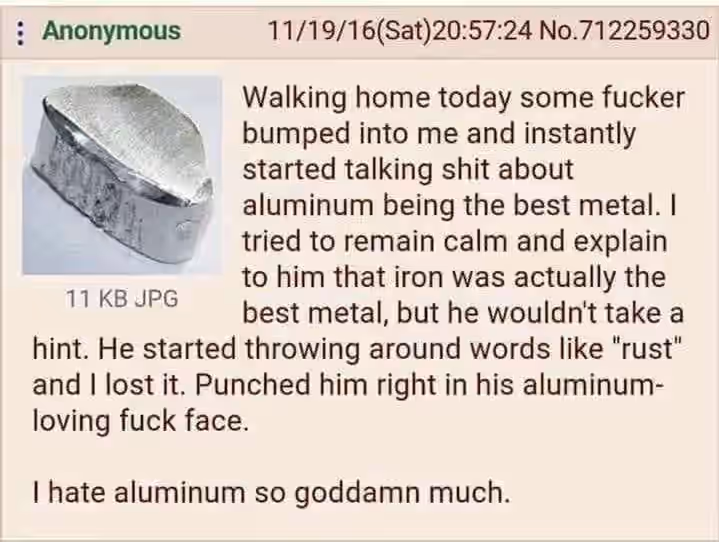Click the 20:57:24 timestamp
This screenshot has height=542, width=719.
[x=483, y=31]
